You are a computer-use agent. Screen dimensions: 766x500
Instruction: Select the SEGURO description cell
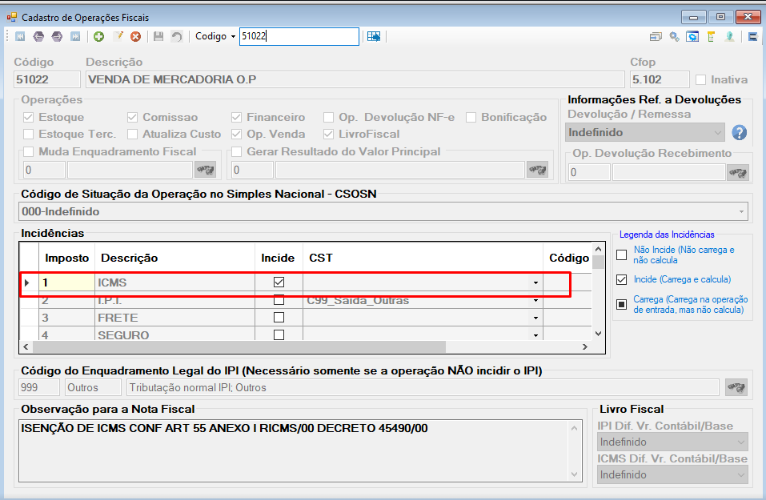175,335
